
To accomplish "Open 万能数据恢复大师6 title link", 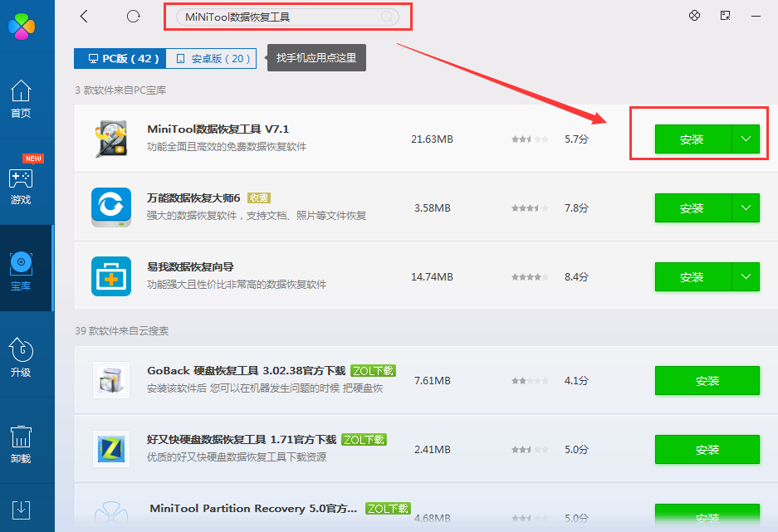I will point(193,198).
